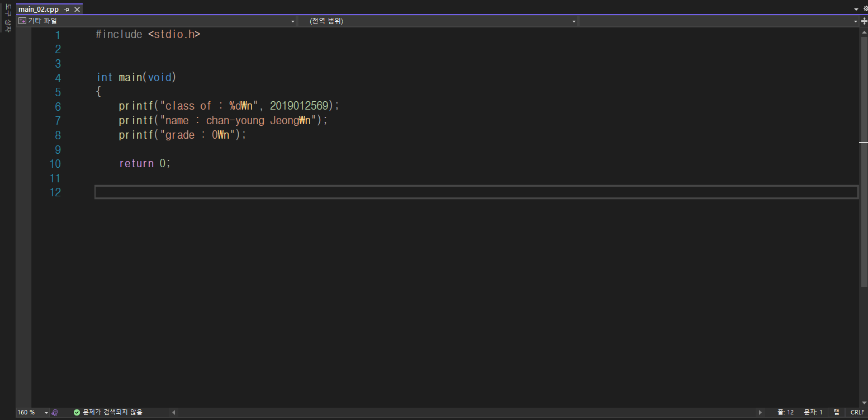The height and width of the screenshot is (420, 868).
Task: Click the split editor window icon
Action: pyautogui.click(x=864, y=21)
